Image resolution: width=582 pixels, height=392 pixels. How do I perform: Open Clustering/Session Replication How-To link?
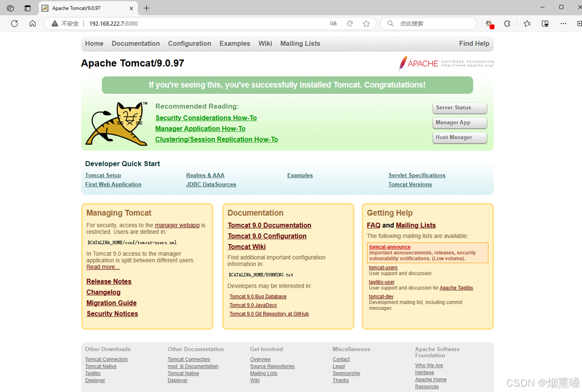[x=217, y=139]
